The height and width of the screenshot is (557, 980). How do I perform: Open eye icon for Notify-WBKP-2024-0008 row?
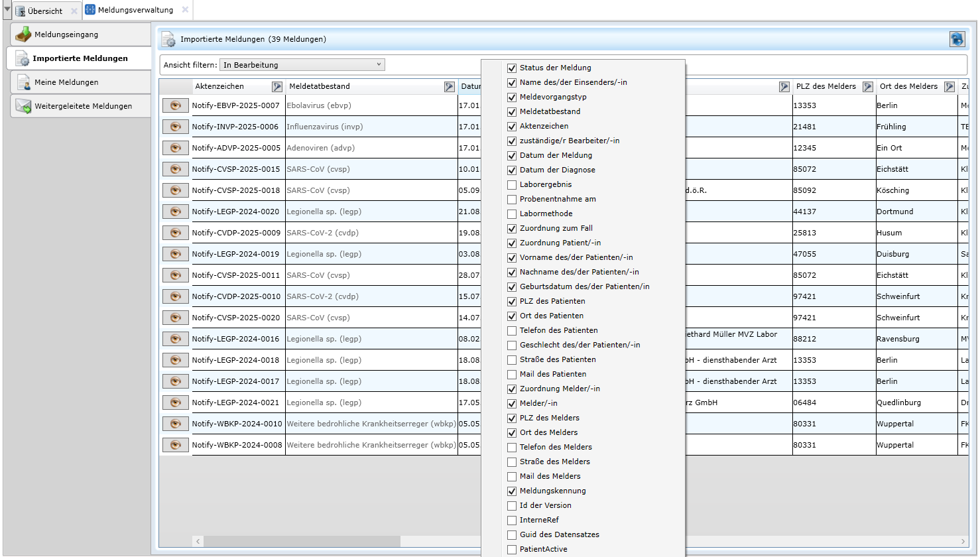[176, 445]
